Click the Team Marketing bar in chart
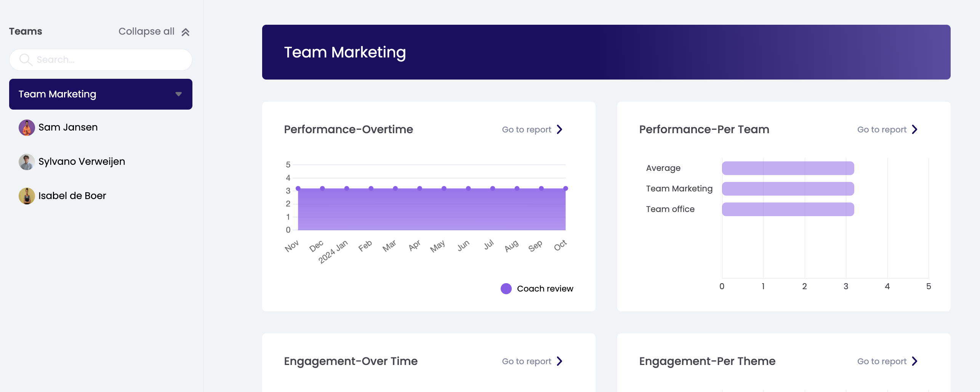This screenshot has width=980, height=392. (788, 189)
